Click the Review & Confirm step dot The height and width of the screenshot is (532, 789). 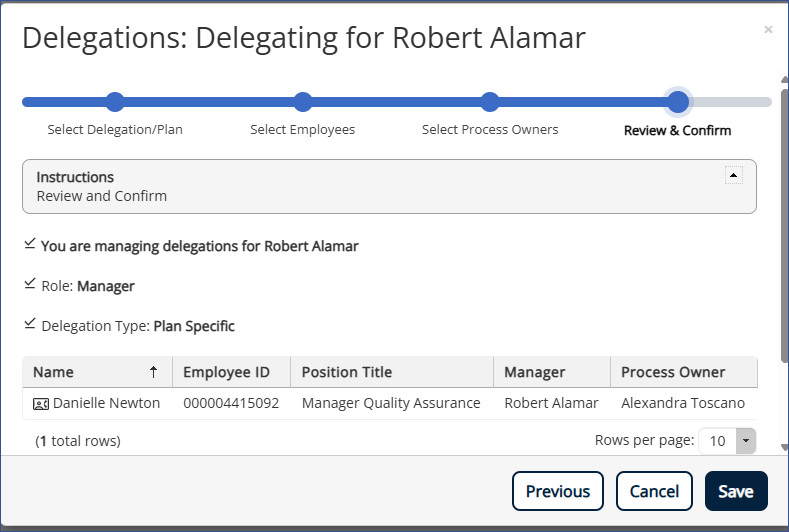[678, 102]
